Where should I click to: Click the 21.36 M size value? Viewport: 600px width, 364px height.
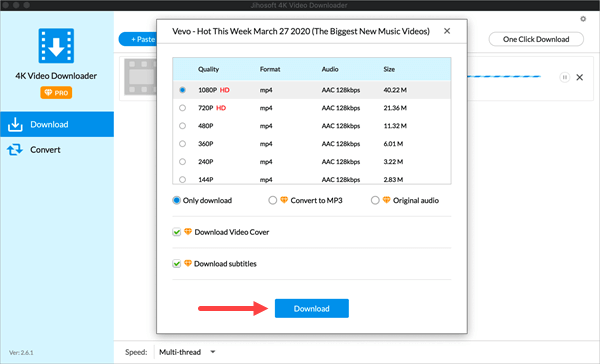(x=395, y=108)
